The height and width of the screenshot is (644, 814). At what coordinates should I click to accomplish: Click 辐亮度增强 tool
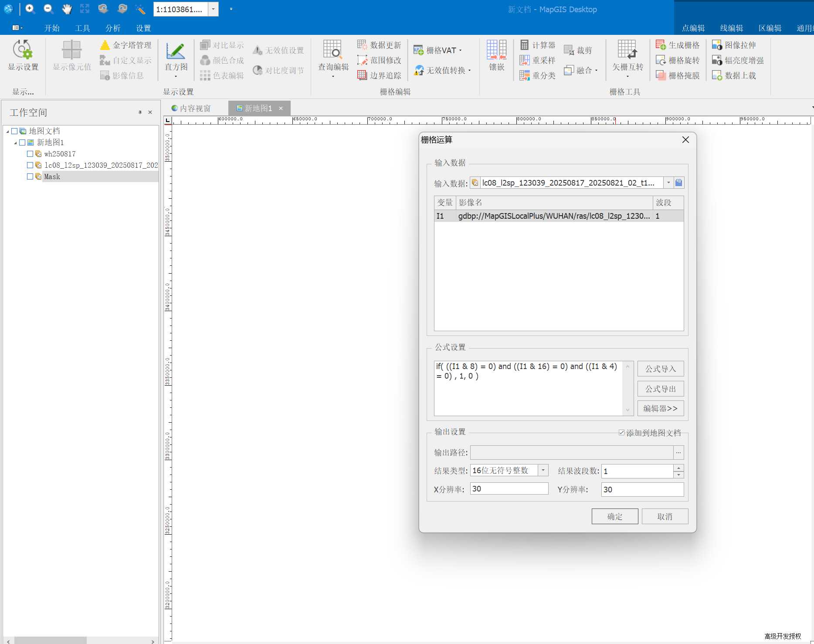pyautogui.click(x=738, y=61)
